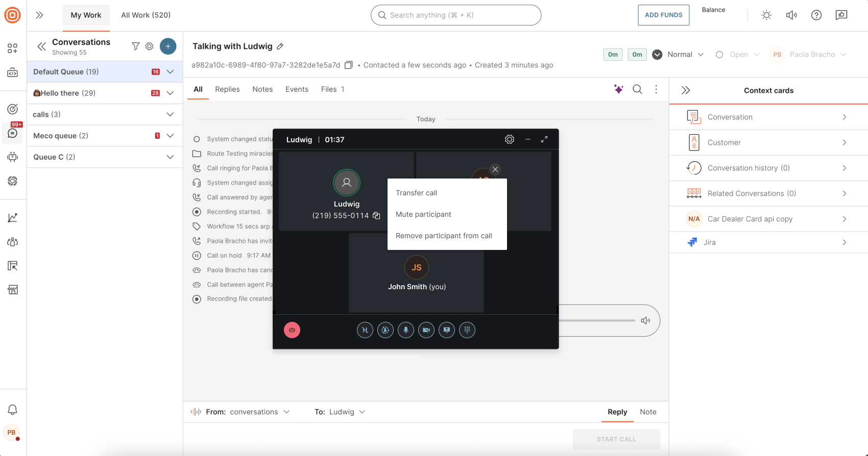Focus the Search anything field

(456, 15)
